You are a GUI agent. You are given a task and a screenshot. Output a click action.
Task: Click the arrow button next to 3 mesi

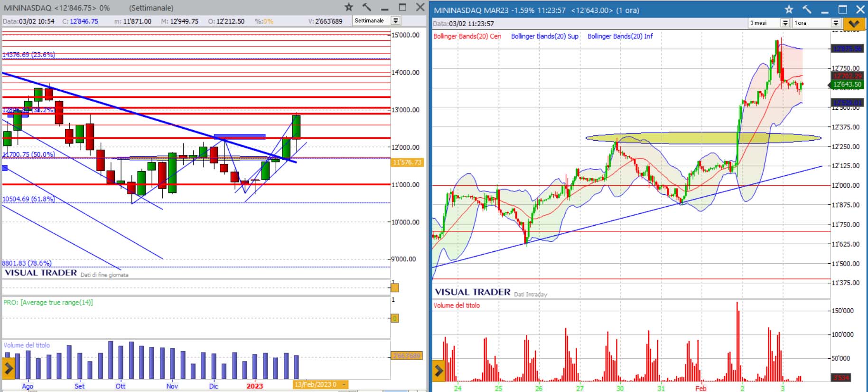pos(785,23)
